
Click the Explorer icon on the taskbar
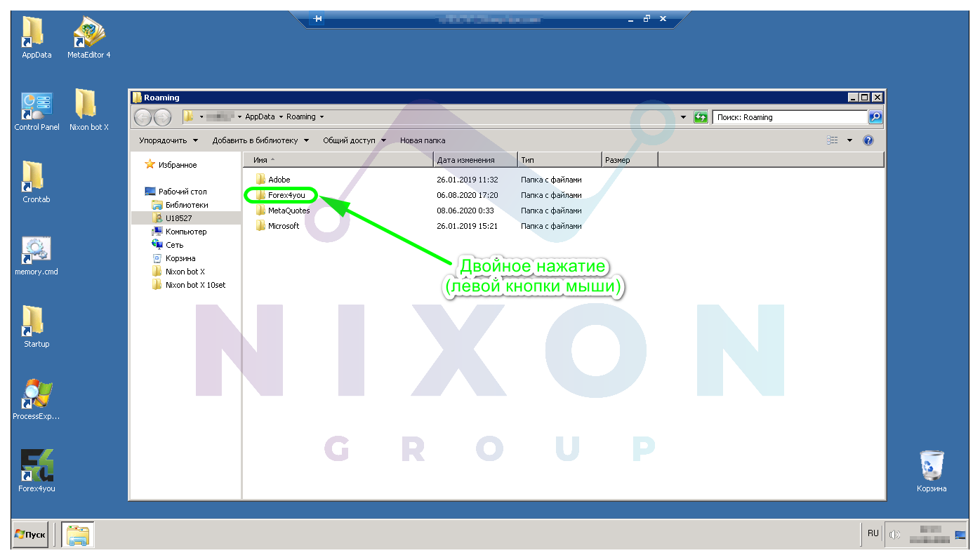click(78, 535)
